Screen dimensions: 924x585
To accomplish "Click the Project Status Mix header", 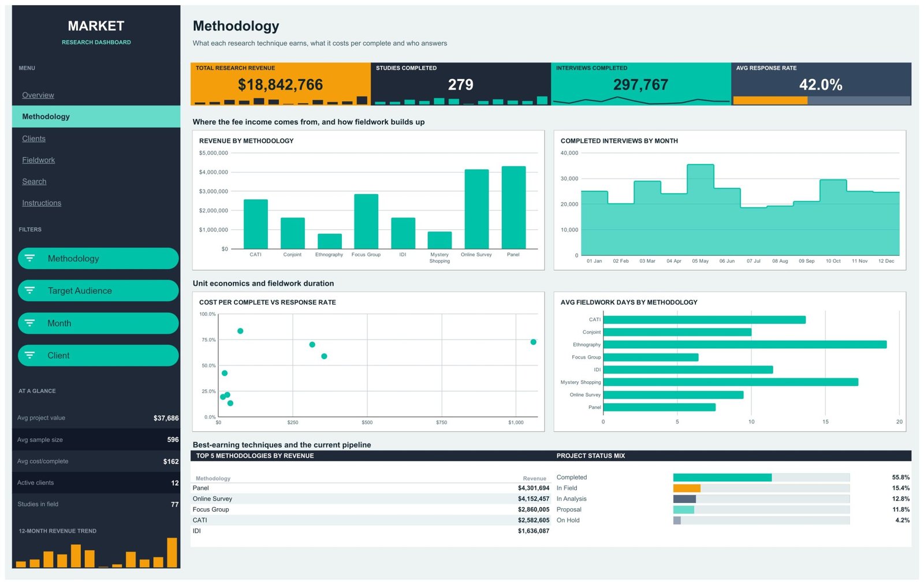I will click(591, 456).
